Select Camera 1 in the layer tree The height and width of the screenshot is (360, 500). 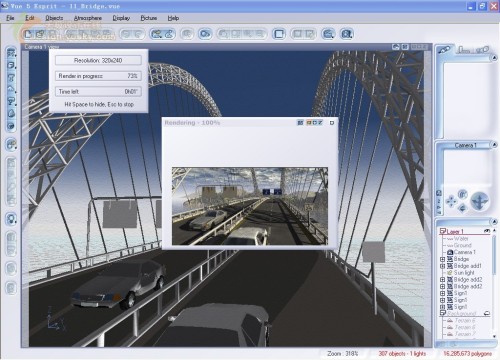465,252
